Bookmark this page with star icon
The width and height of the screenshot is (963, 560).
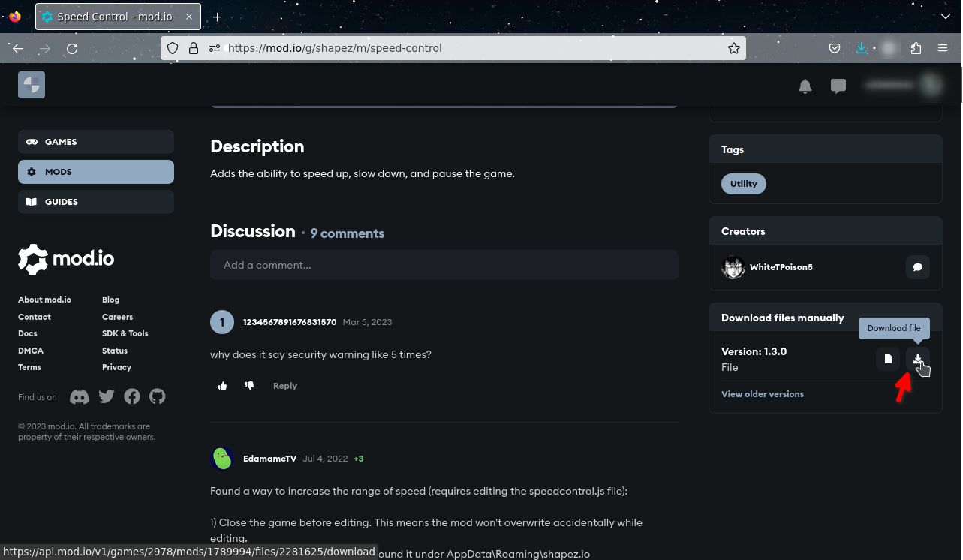tap(734, 48)
